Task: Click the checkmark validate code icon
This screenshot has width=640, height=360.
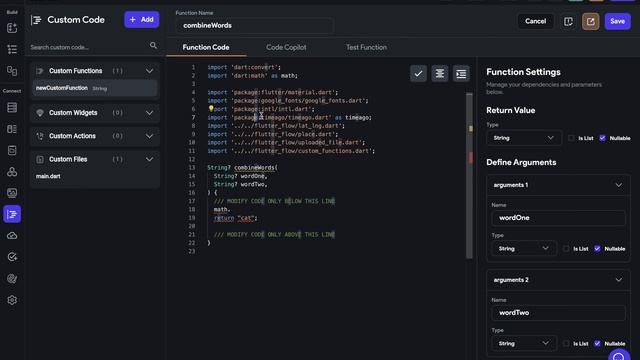Action: [x=418, y=74]
